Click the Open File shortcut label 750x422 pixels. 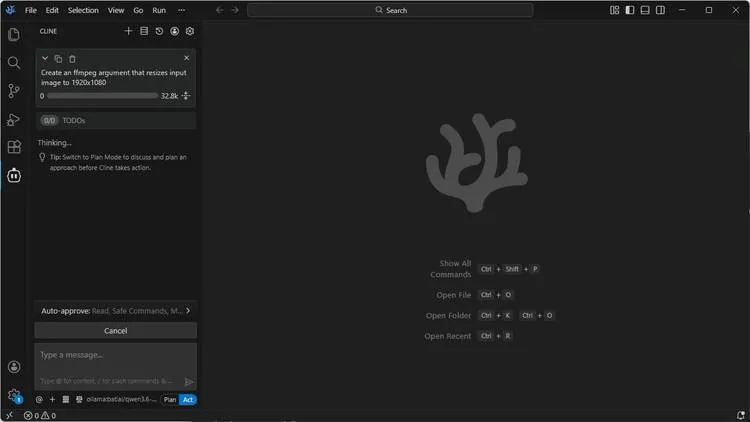tap(453, 295)
